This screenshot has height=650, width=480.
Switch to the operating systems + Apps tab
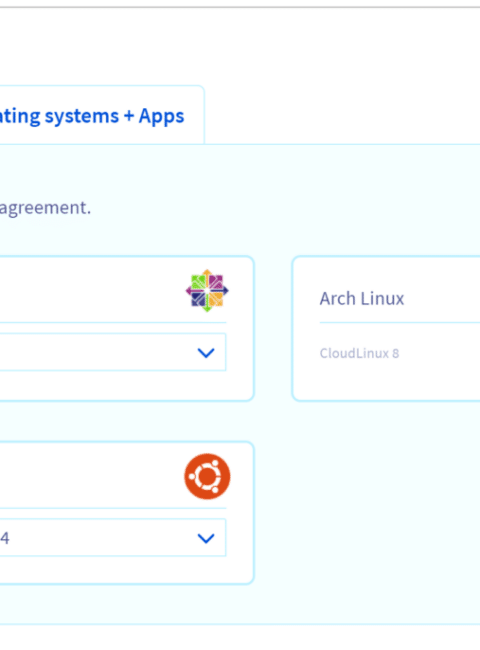click(92, 116)
